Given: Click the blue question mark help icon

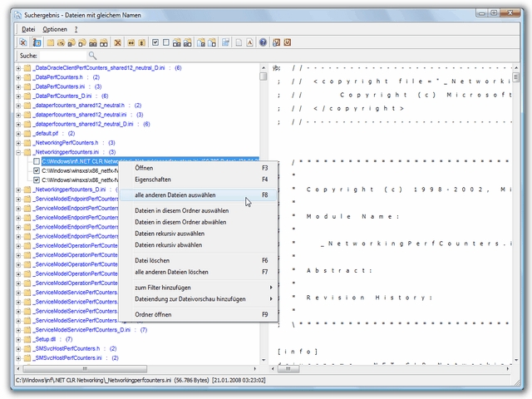Looking at the screenshot, I should pos(263,42).
